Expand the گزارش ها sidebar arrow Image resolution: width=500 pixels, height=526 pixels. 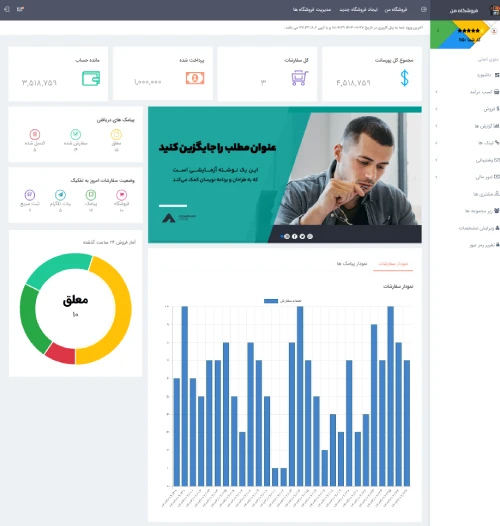pyautogui.click(x=436, y=126)
